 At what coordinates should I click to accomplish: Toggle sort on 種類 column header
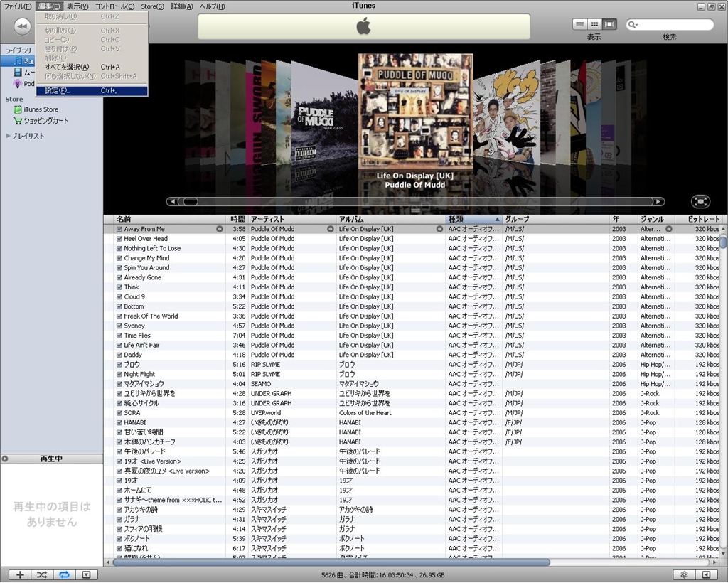tap(474, 219)
